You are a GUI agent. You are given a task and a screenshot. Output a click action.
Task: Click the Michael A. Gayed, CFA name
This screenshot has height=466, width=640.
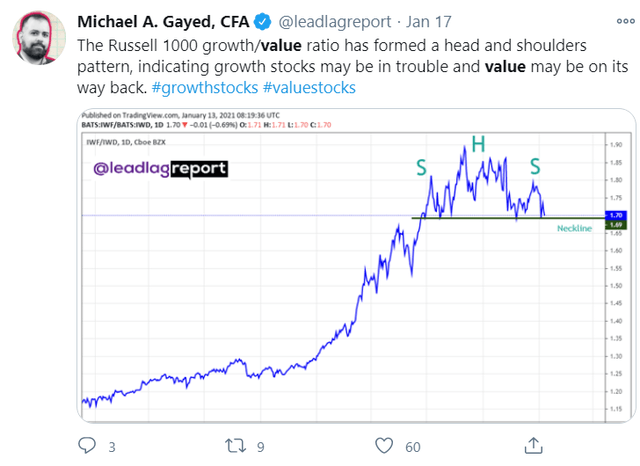[x=163, y=22]
